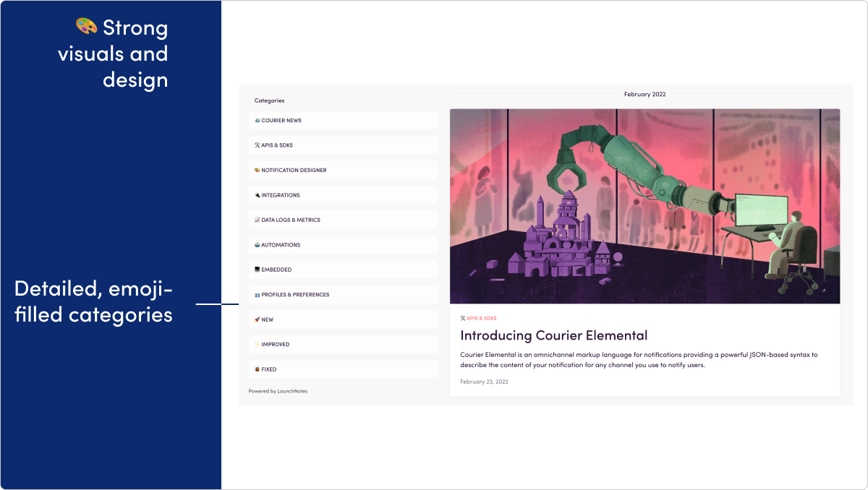
Task: Select the paintbrush icon next to NOTIFICATION DESIGNER
Action: pyautogui.click(x=257, y=170)
